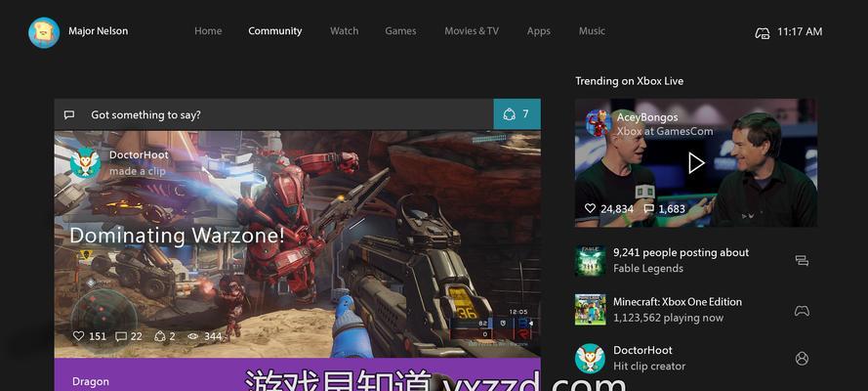
Task: Open DoctorHoot name on the clip post
Action: pos(139,155)
